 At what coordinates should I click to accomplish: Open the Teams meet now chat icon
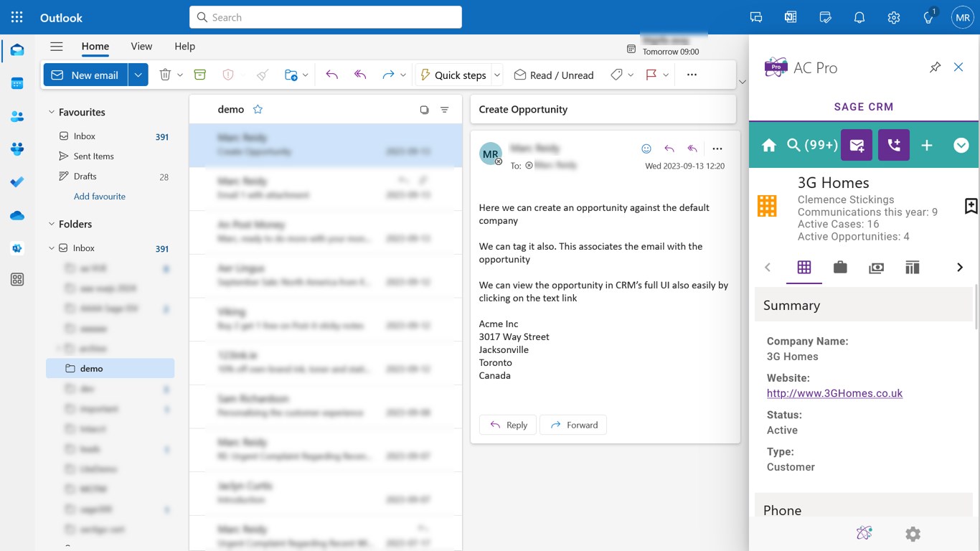tap(756, 17)
